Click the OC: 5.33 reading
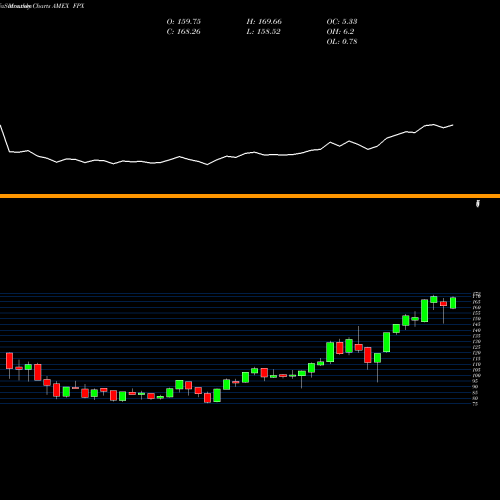The width and height of the screenshot is (500, 500). click(342, 22)
